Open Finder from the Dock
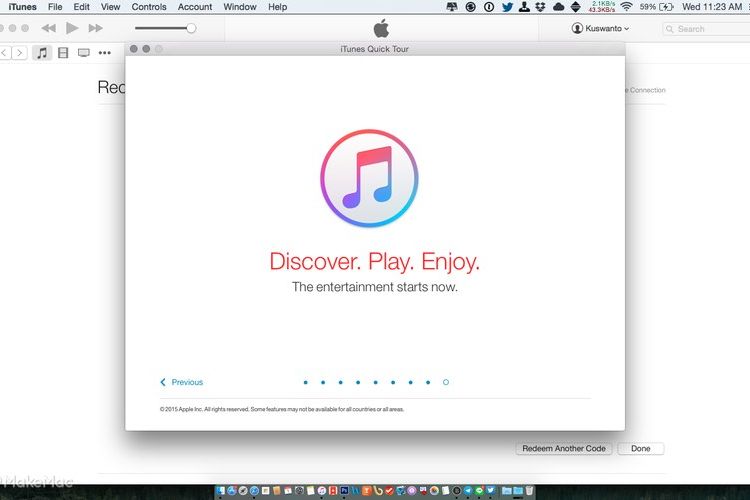The width and height of the screenshot is (750, 500). [220, 490]
